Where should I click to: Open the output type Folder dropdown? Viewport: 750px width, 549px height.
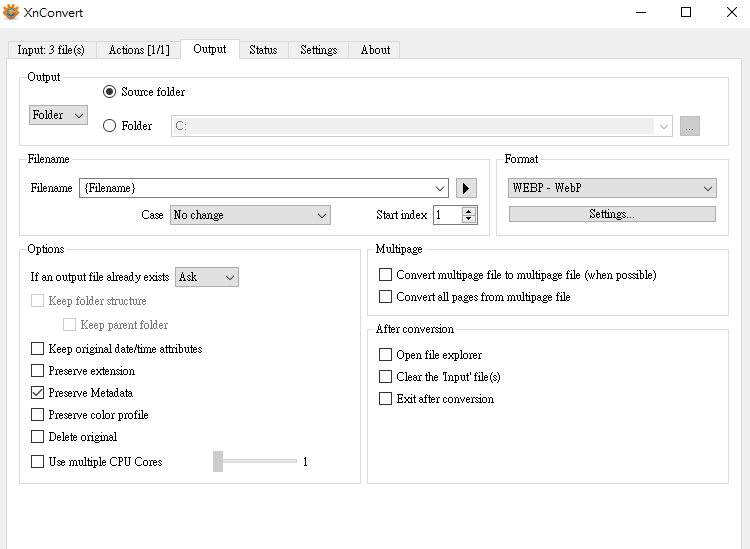click(59, 115)
